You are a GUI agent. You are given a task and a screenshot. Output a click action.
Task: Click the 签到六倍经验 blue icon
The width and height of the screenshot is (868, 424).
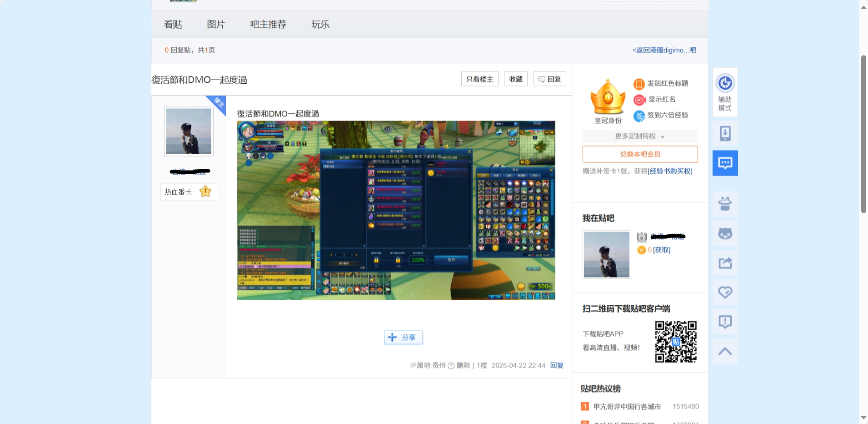[639, 116]
